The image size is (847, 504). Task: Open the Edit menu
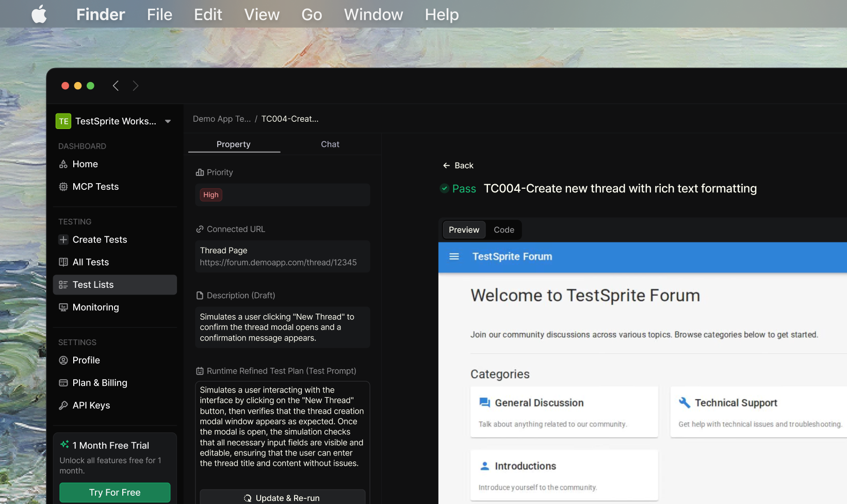tap(208, 14)
